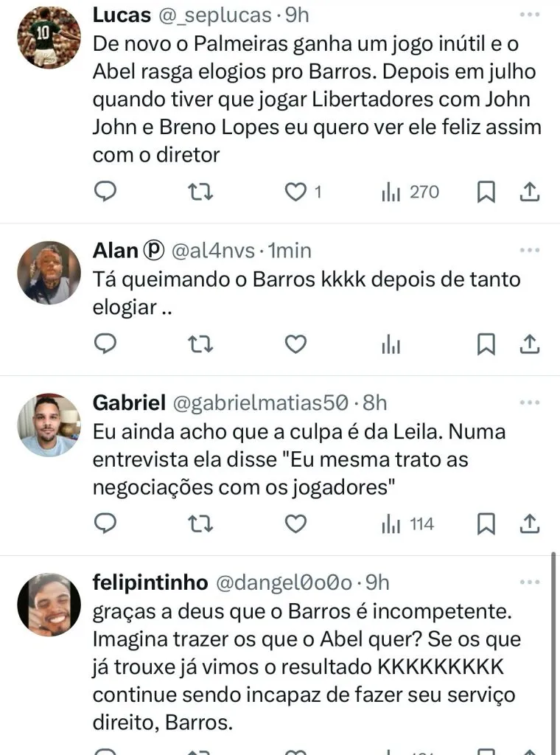Open felipintinho's profile picture
This screenshot has width=560, height=755.
click(49, 605)
